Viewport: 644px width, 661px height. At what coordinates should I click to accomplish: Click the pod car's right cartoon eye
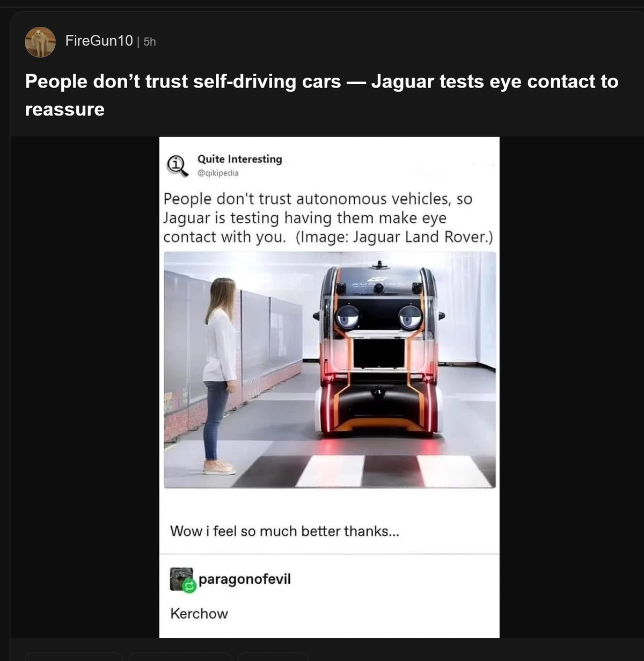[x=411, y=317]
